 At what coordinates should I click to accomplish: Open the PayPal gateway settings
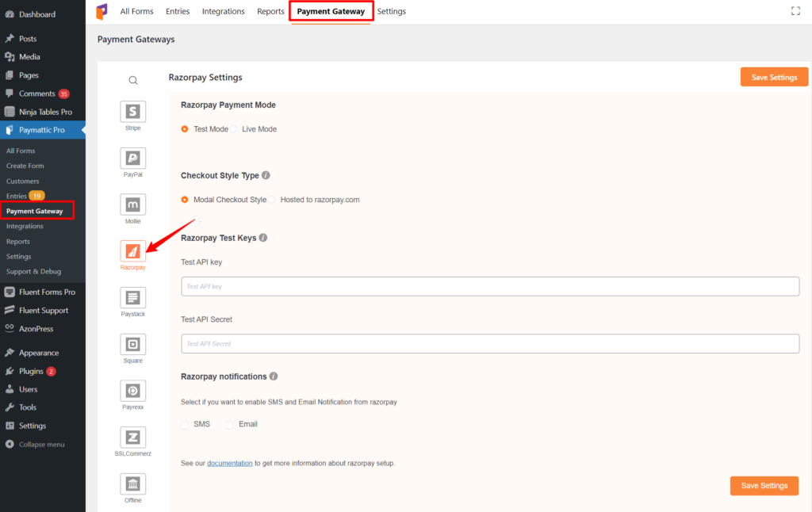pyautogui.click(x=132, y=158)
